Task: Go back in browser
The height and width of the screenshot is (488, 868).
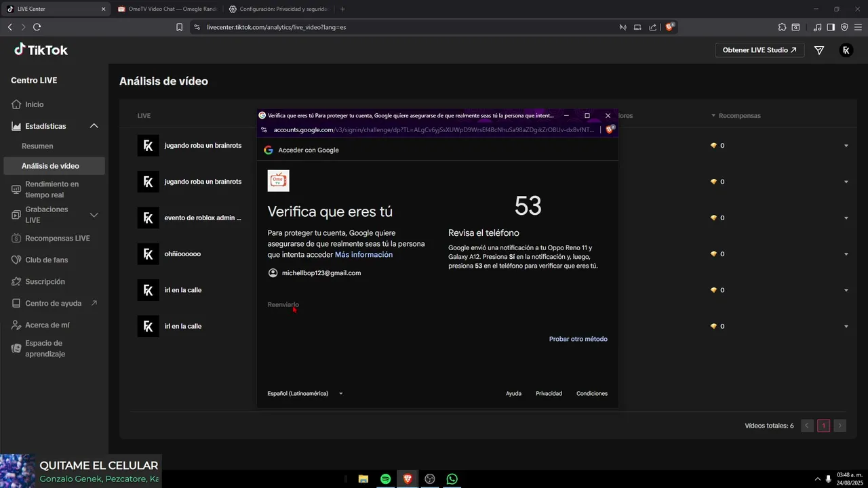Action: [9, 27]
